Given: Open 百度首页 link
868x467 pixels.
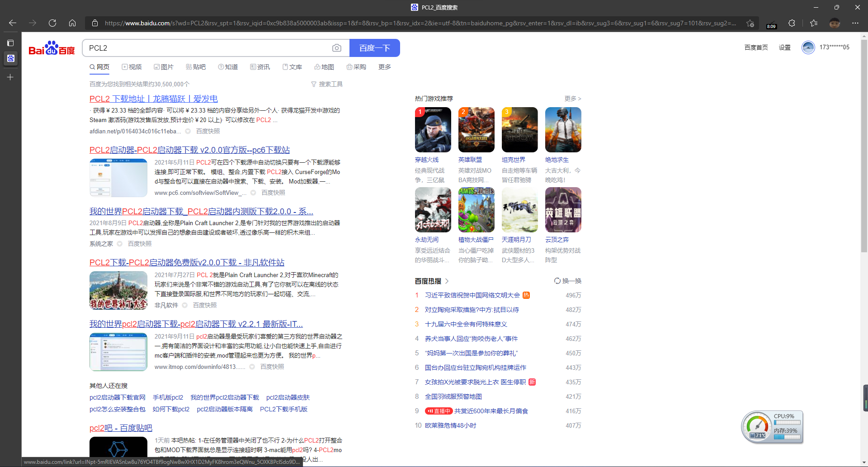Looking at the screenshot, I should coord(756,47).
